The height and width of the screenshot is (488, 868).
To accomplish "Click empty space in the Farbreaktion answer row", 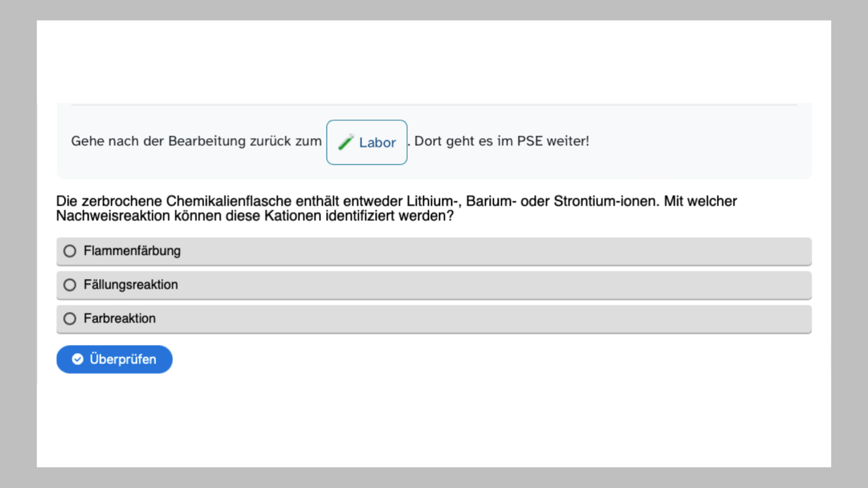I will click(475, 319).
